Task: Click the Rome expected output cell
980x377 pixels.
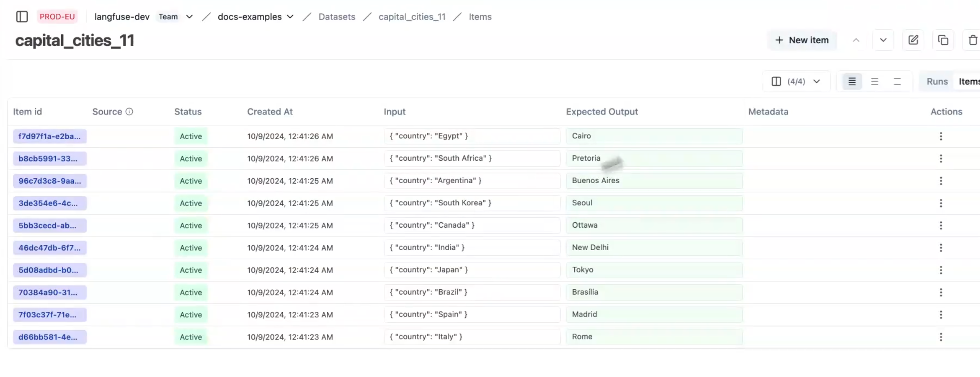Action: point(654,337)
